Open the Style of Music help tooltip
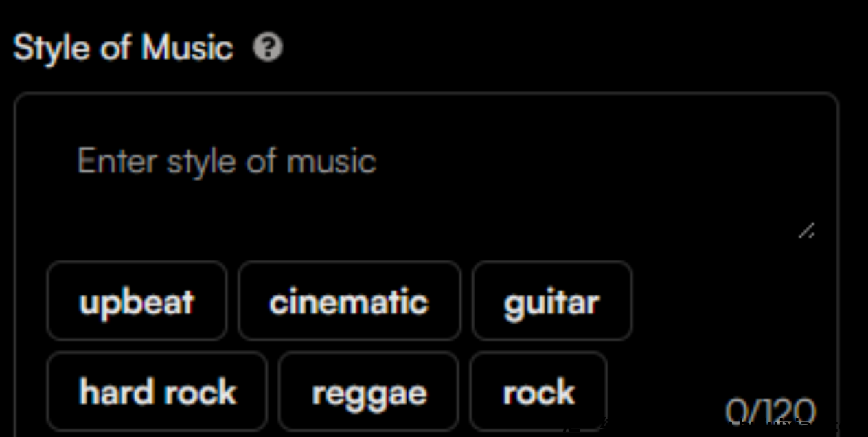Image resolution: width=868 pixels, height=437 pixels. tap(267, 48)
